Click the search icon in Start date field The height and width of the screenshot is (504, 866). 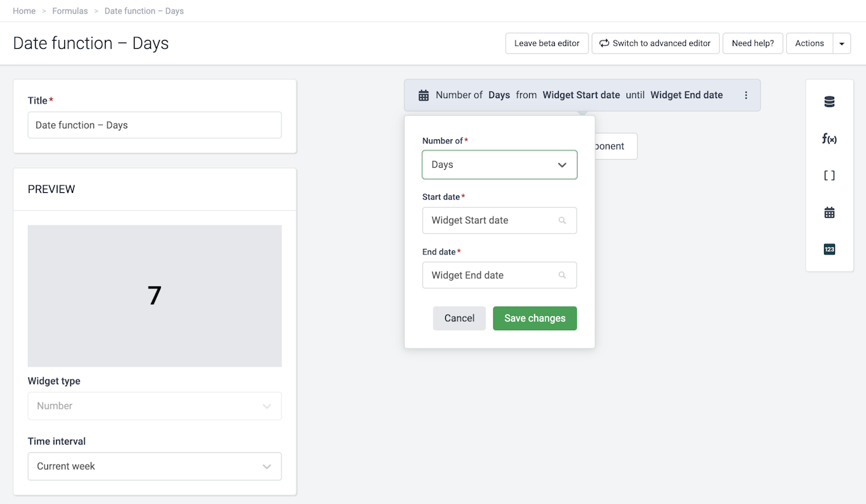coord(562,221)
